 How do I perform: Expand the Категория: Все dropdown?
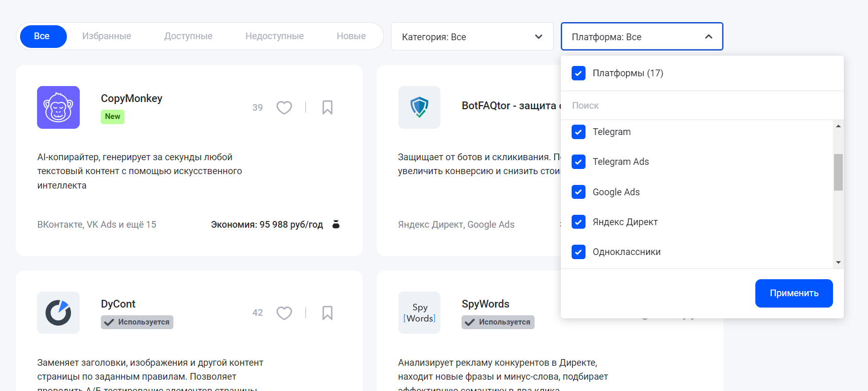coord(472,37)
